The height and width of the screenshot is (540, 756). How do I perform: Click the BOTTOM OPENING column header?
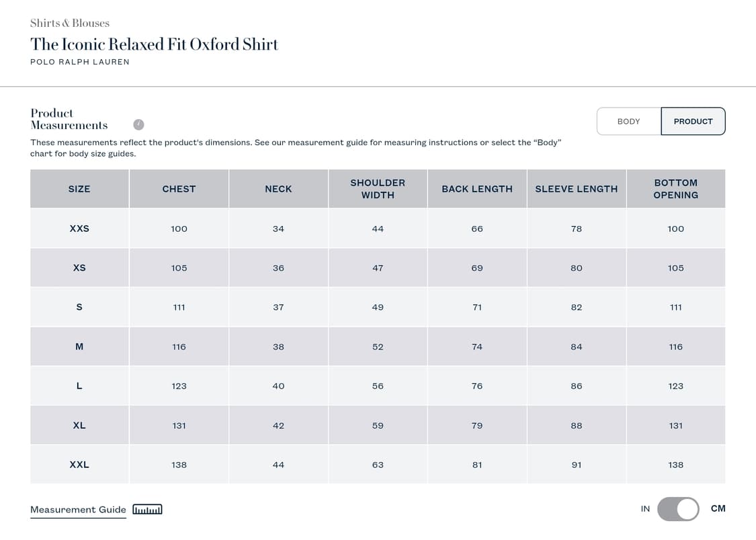coord(675,189)
